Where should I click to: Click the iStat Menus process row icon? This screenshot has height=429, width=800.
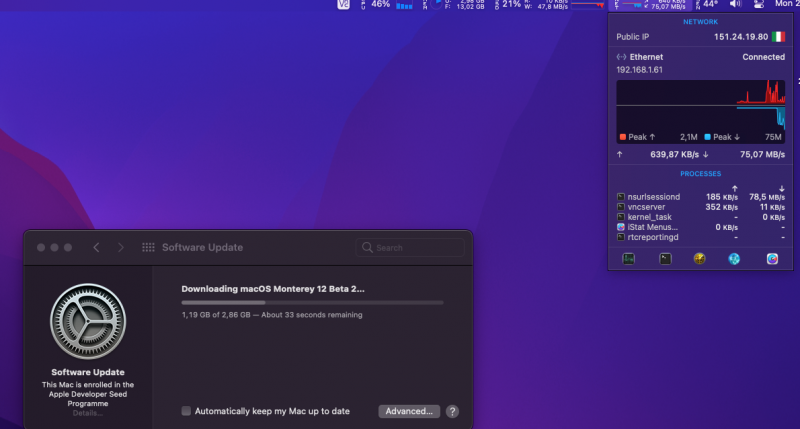coord(620,227)
